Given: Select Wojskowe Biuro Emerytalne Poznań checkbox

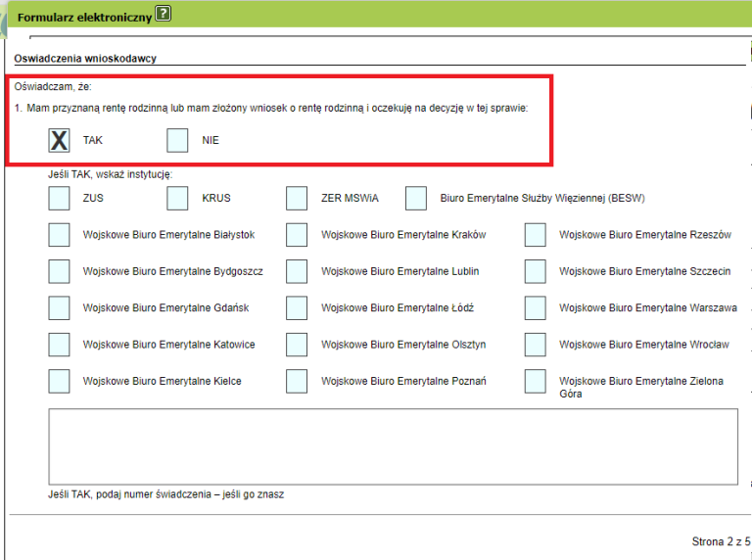Looking at the screenshot, I should point(297,381).
